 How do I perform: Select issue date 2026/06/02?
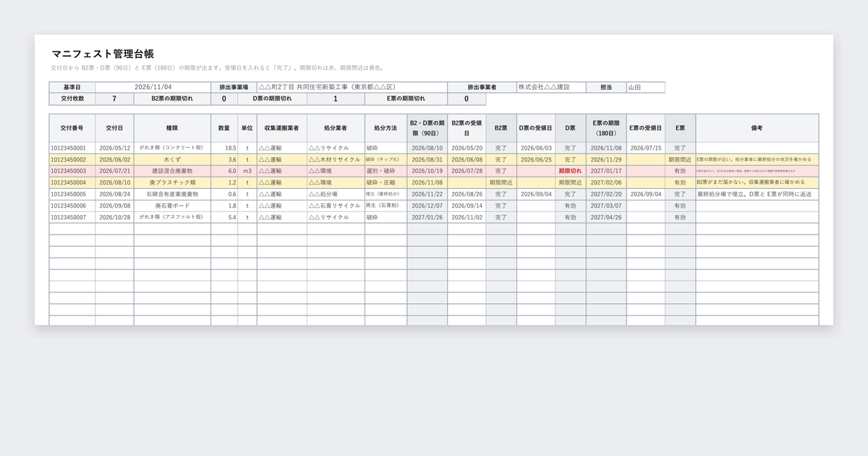[x=114, y=160]
